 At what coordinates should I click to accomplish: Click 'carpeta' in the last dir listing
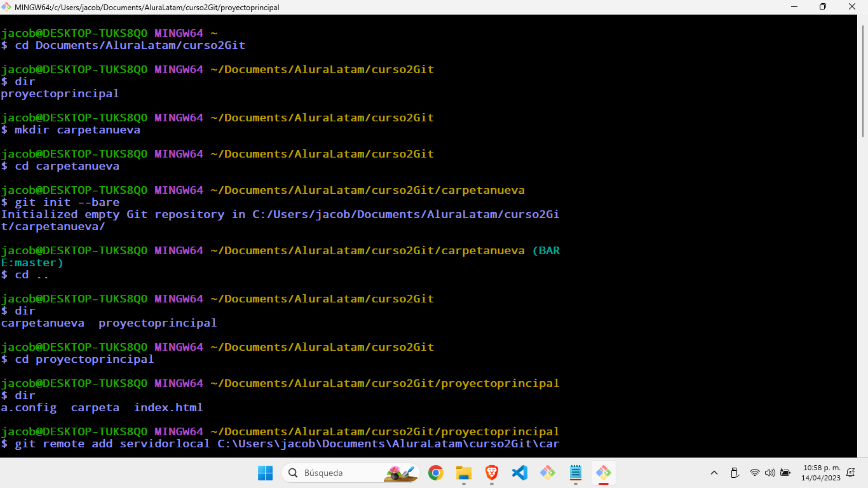point(95,407)
